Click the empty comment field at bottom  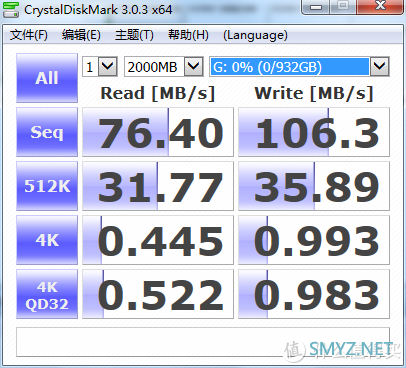pos(203,342)
